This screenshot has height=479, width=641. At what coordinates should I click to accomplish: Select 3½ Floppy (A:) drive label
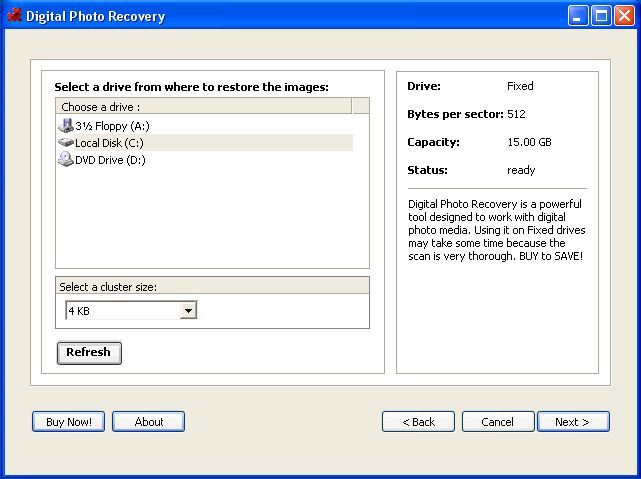coord(112,126)
